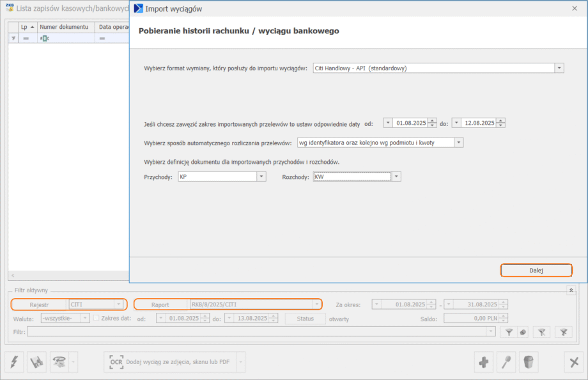588x380 pixels.
Task: Click the start date field 01.08.2025 in dialog
Action: pyautogui.click(x=410, y=123)
